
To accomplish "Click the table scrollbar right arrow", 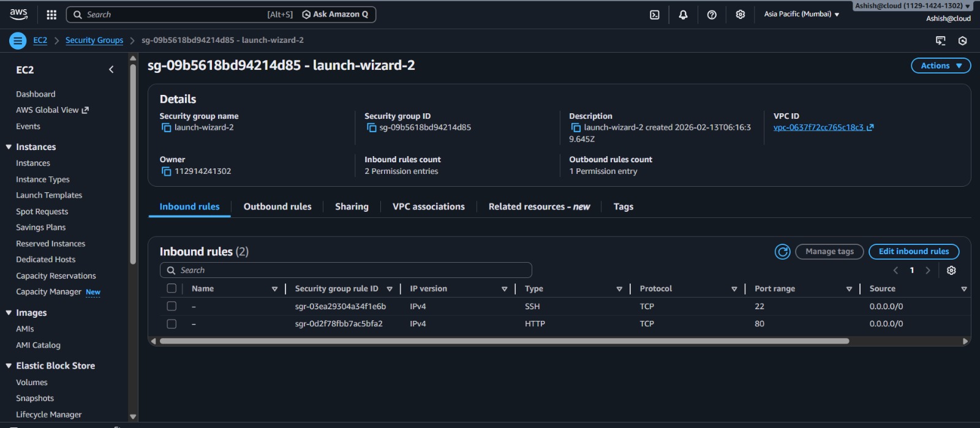I will 965,341.
